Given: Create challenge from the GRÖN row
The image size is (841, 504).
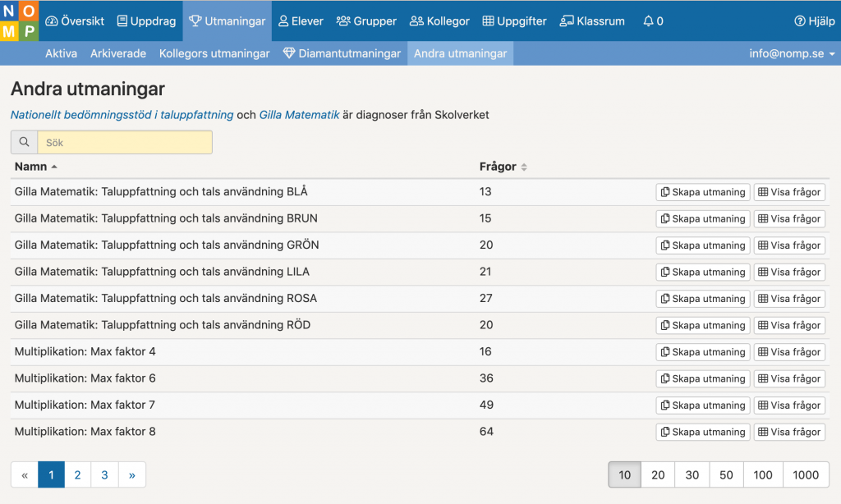Looking at the screenshot, I should coord(703,245).
